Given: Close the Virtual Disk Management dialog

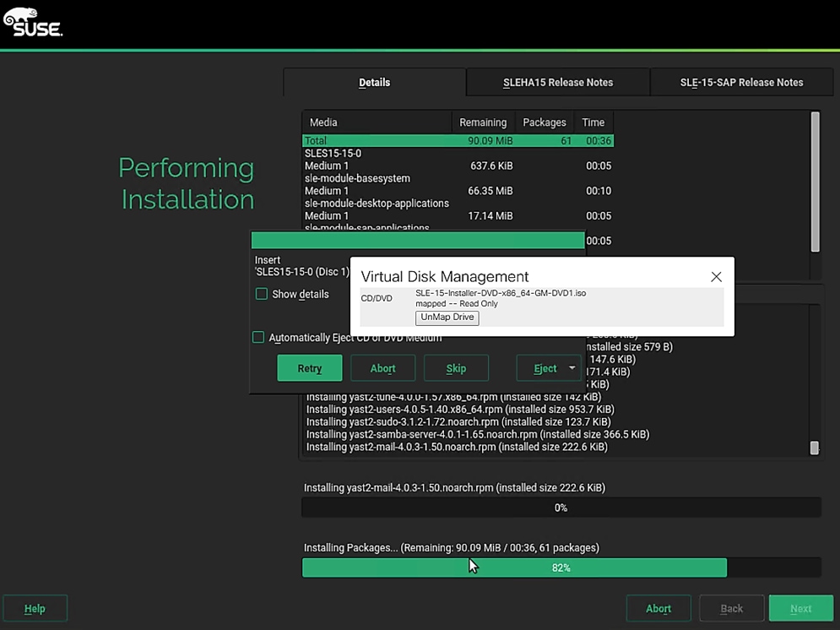Looking at the screenshot, I should click(716, 276).
